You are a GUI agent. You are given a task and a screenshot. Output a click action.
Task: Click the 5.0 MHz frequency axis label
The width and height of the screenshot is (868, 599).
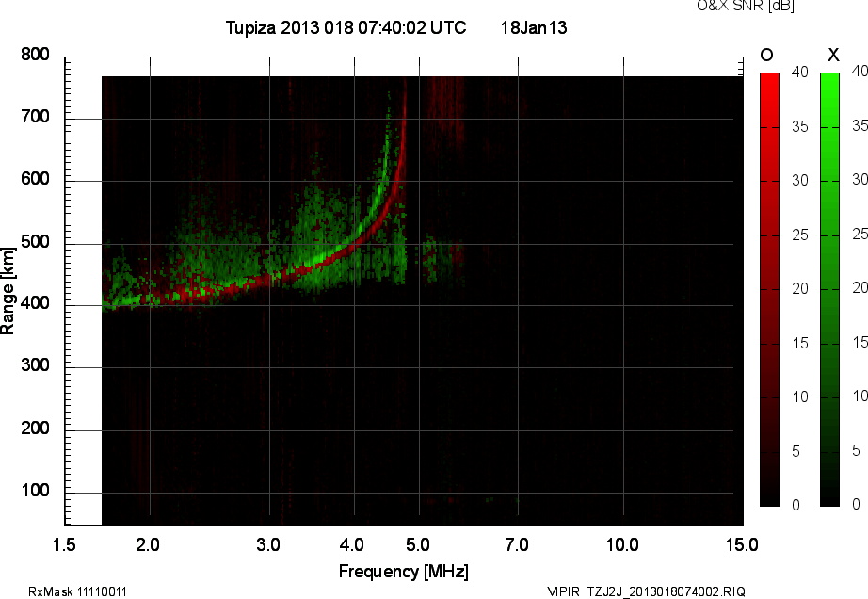pyautogui.click(x=418, y=544)
